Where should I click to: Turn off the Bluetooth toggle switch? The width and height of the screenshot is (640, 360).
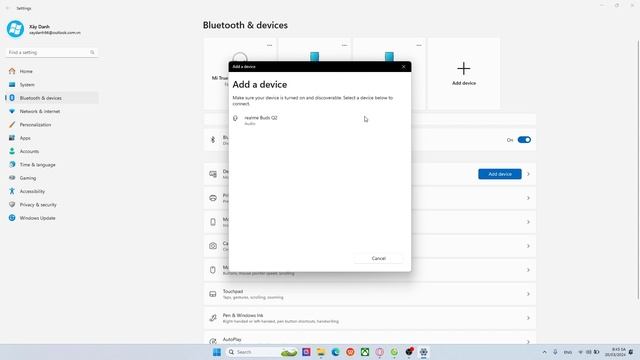point(524,140)
